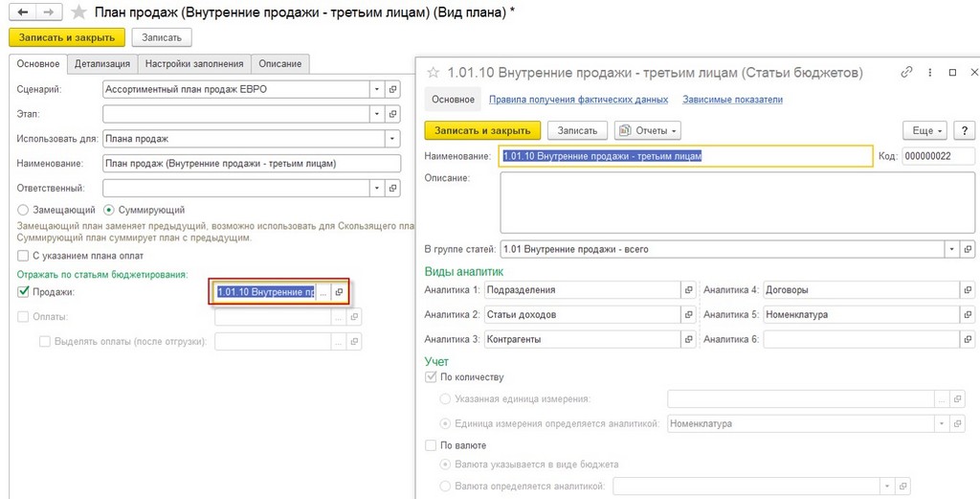Open the Продажи budget item form icon
980x499 pixels.
click(x=339, y=292)
